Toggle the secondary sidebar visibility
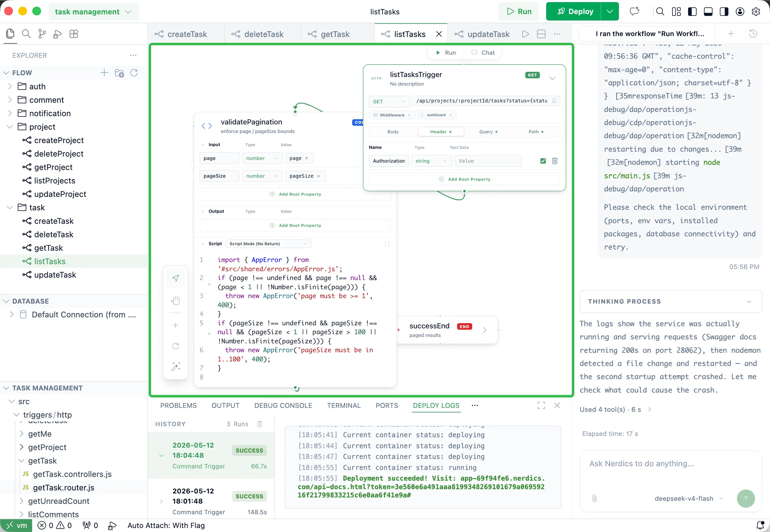Viewport: 770px width, 532px height. 724,12
